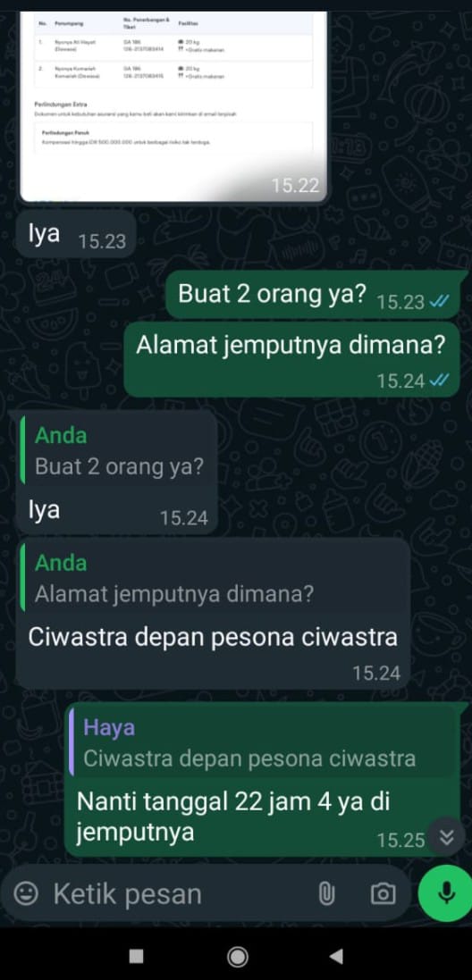This screenshot has height=980, width=472.
Task: Tap Android back triangle button
Action: pyautogui.click(x=336, y=956)
